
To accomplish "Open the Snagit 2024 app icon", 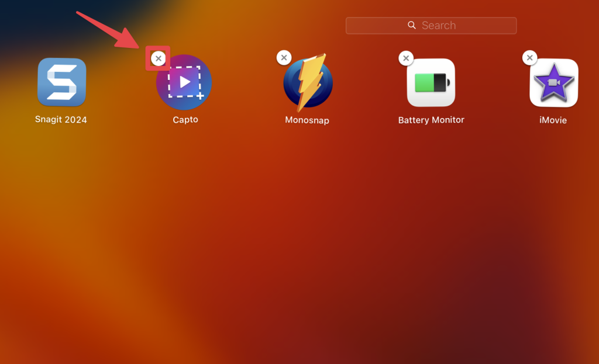I will click(x=62, y=82).
